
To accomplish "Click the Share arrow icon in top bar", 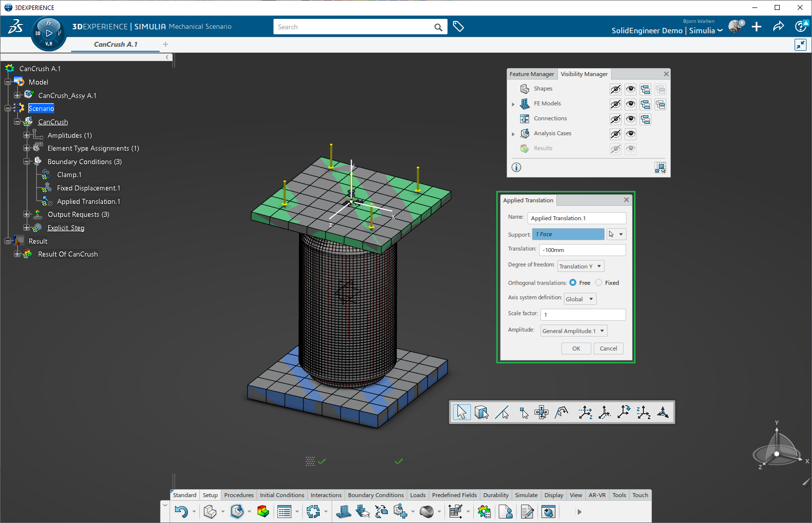I will click(778, 27).
